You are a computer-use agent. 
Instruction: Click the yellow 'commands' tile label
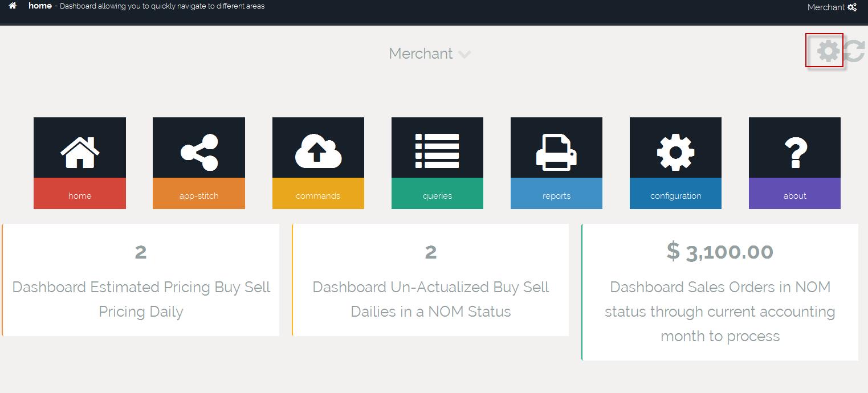coord(318,195)
